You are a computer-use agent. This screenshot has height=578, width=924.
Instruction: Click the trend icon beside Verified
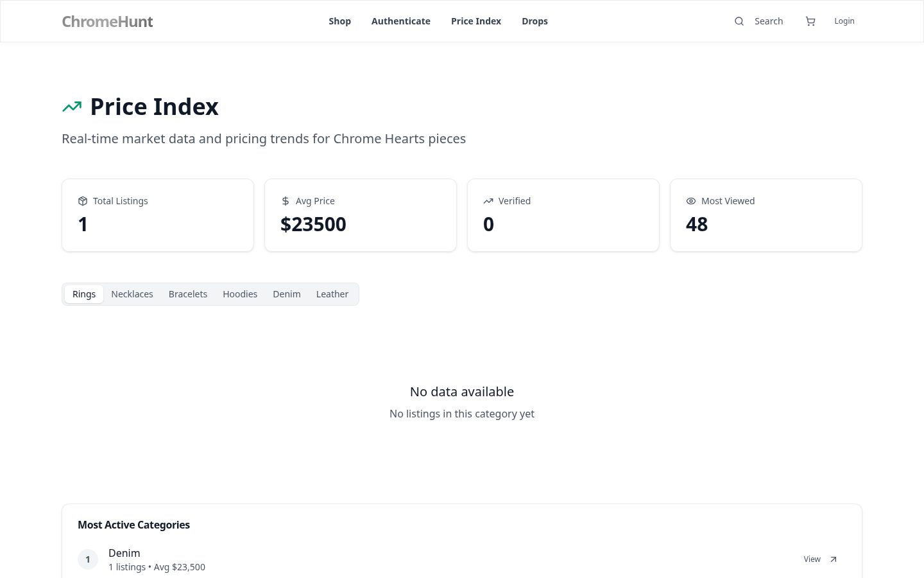click(x=488, y=201)
